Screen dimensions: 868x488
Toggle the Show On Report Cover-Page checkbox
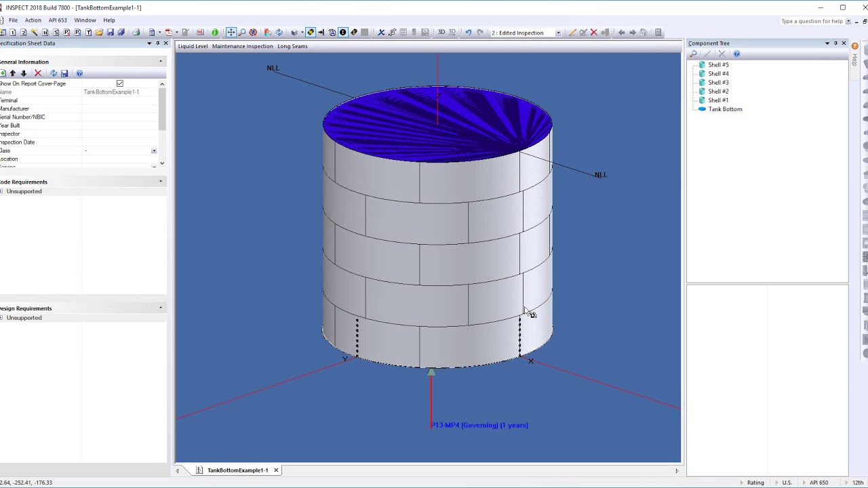[x=119, y=83]
